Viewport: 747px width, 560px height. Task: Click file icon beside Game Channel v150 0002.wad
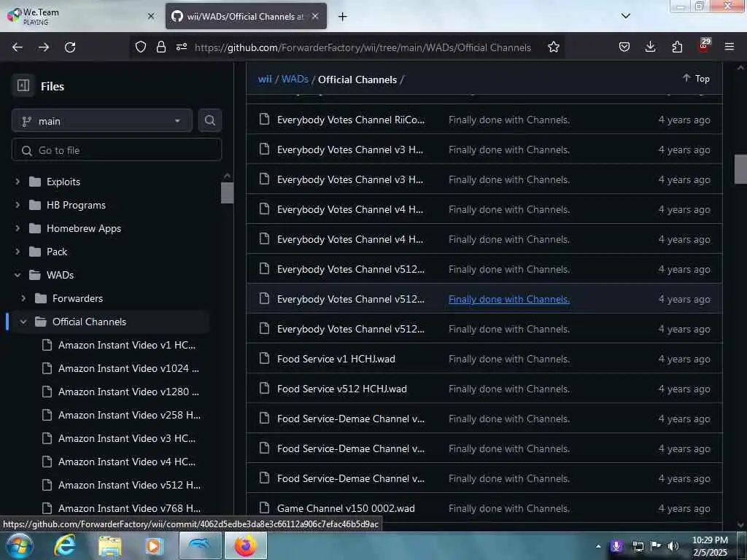[264, 507]
